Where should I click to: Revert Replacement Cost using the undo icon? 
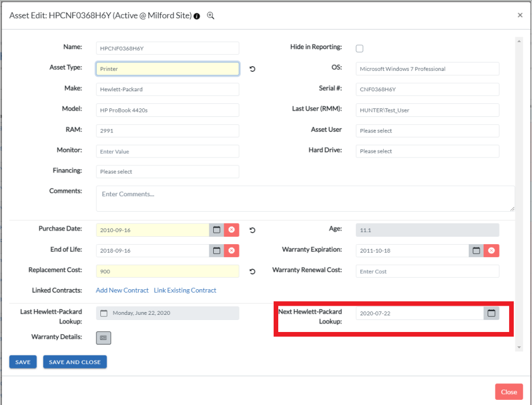click(x=252, y=272)
